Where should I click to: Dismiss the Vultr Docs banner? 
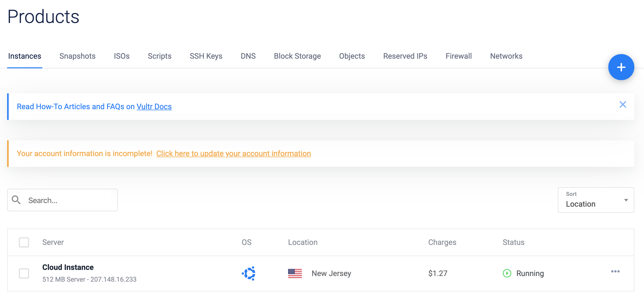tap(623, 104)
